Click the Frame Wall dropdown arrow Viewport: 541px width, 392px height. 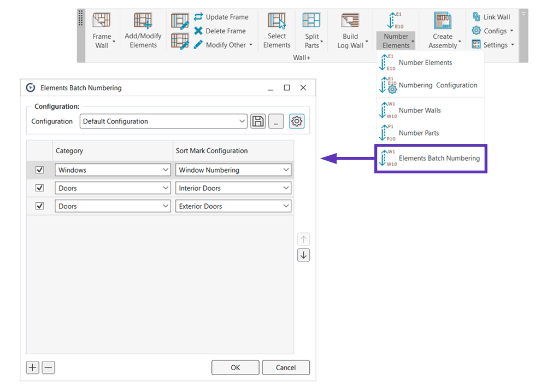[x=114, y=42]
